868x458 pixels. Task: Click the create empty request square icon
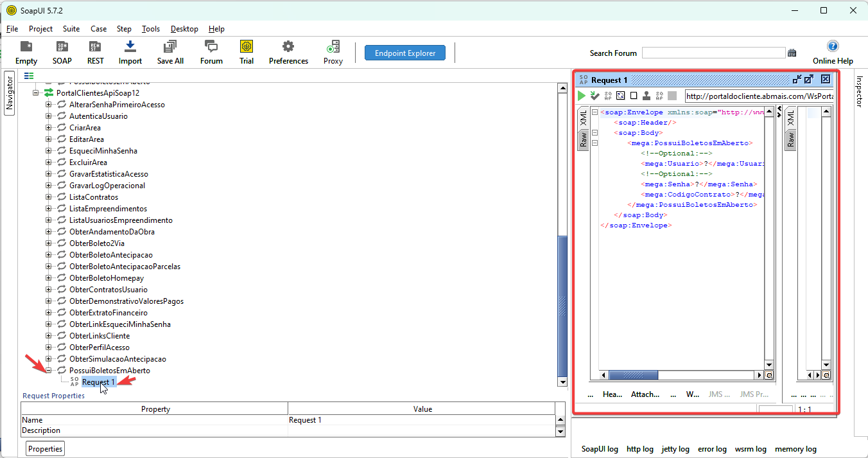pos(634,96)
